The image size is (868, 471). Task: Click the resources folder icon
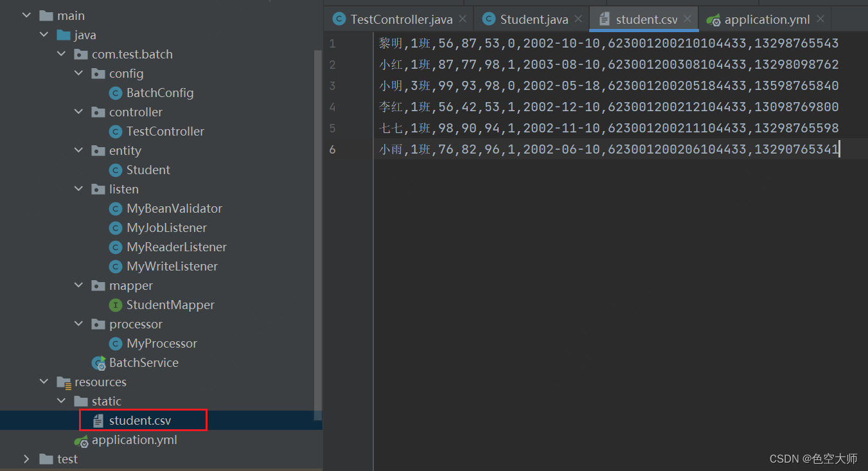tap(64, 382)
